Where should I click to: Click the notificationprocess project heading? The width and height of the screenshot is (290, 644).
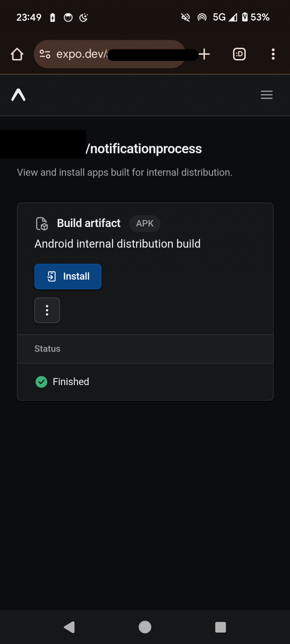(x=144, y=149)
